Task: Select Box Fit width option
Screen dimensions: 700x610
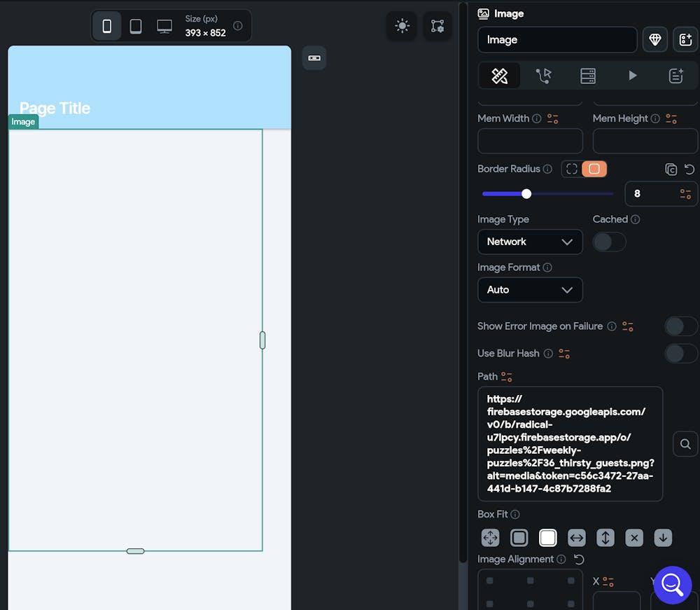Action: click(576, 538)
